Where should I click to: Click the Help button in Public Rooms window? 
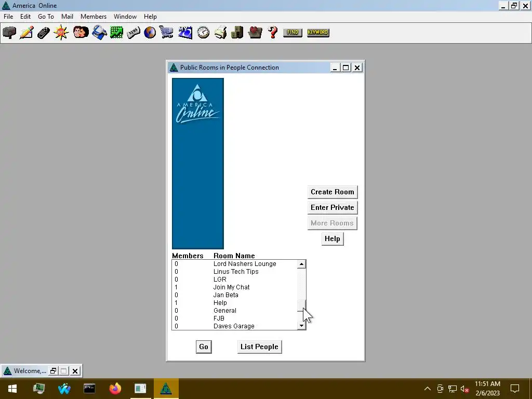click(x=332, y=239)
